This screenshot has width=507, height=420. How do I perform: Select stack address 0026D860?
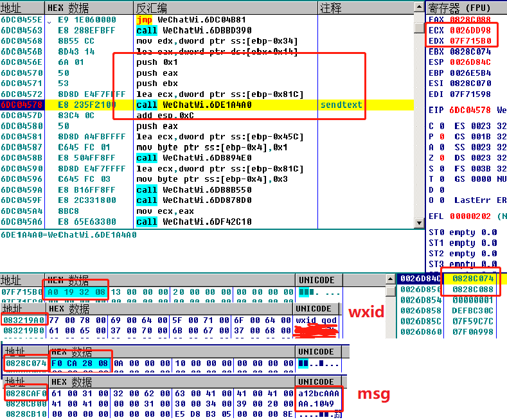pyautogui.click(x=421, y=332)
